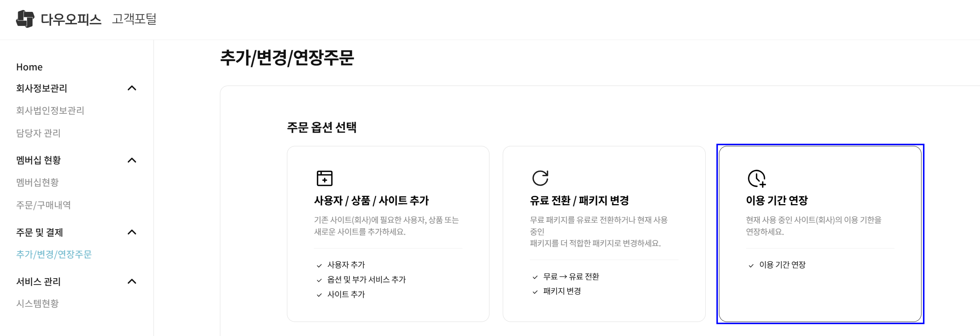Click the 다우오피스 logo icon

coord(25,19)
